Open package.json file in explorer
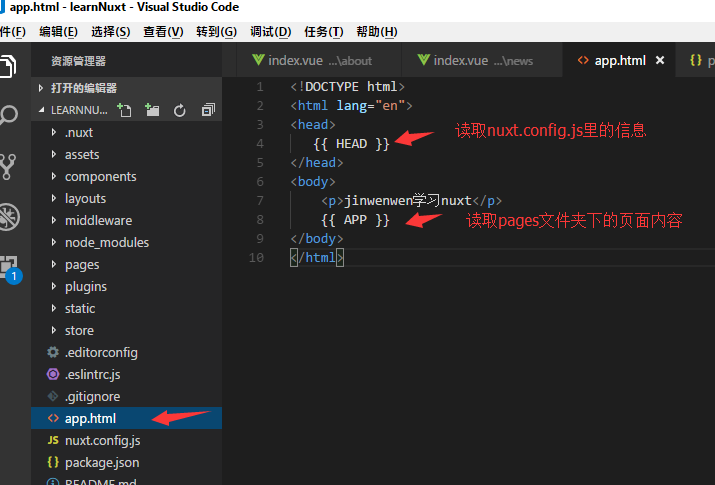Viewport: 715px width, 485px height. tap(126, 462)
